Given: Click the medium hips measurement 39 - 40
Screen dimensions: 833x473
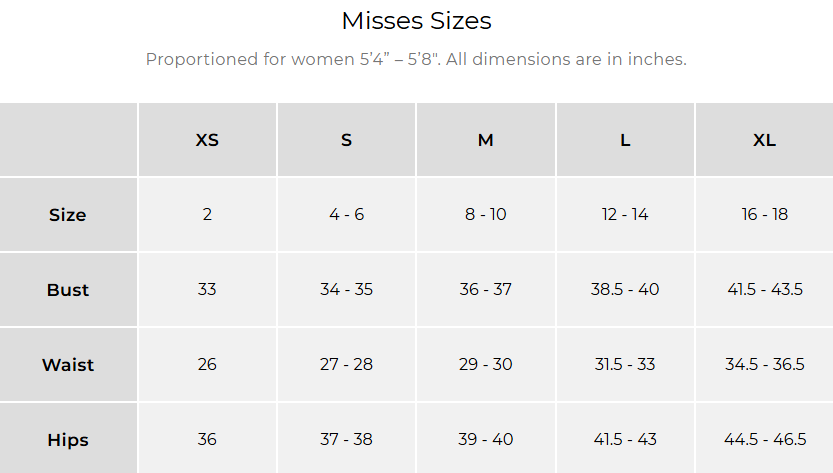Looking at the screenshot, I should coord(485,440).
